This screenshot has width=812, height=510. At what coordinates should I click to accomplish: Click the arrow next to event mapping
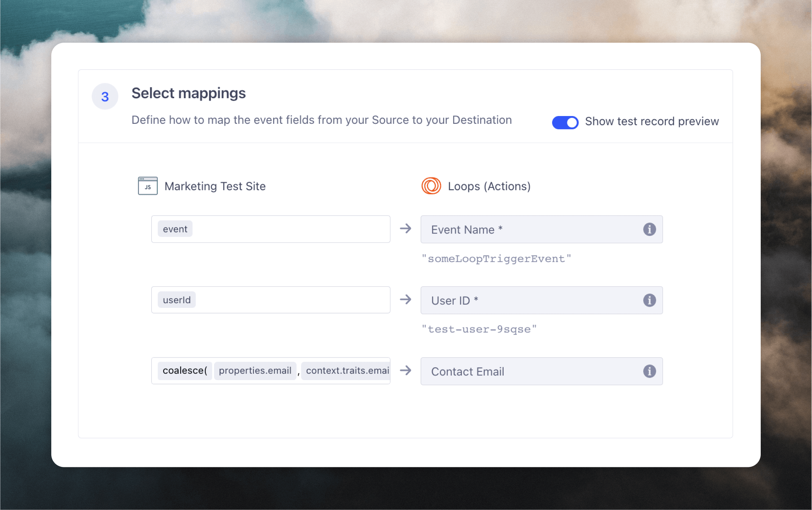pos(405,228)
